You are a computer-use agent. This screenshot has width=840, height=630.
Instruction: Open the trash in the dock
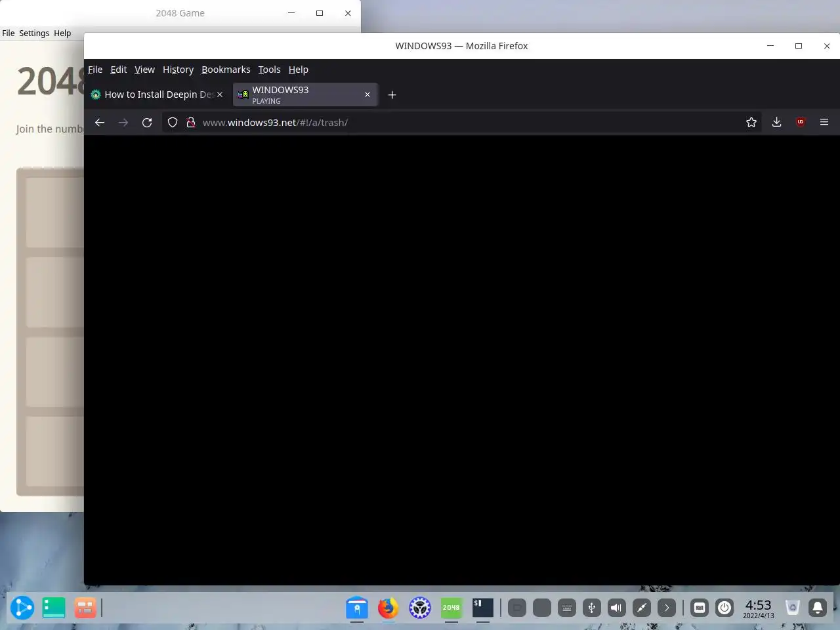(792, 608)
